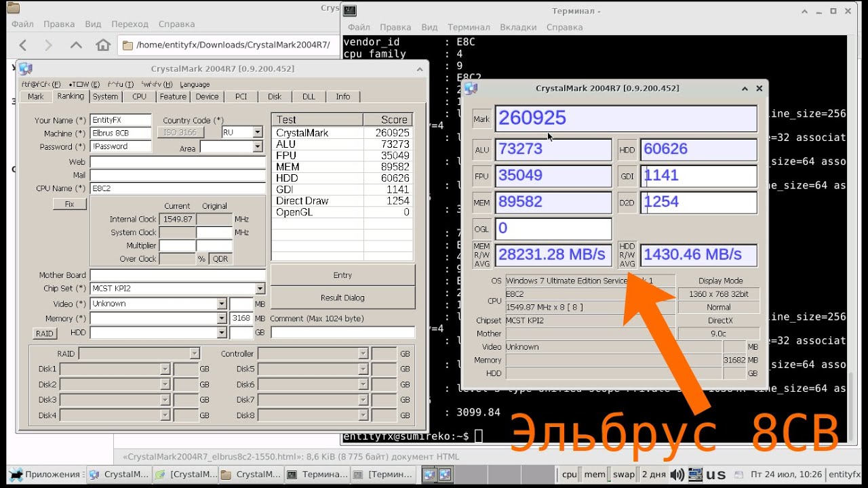Click the Your Name field with EntityFX
The width and height of the screenshot is (868, 488).
pyautogui.click(x=121, y=120)
